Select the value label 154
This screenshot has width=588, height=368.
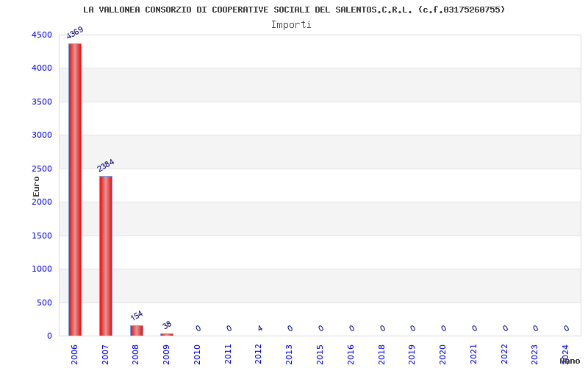pos(137,315)
